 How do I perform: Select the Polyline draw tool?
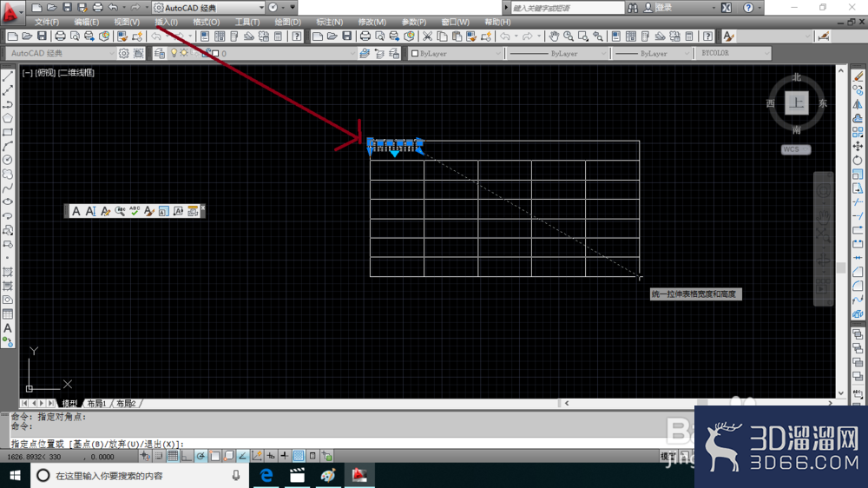(8, 104)
